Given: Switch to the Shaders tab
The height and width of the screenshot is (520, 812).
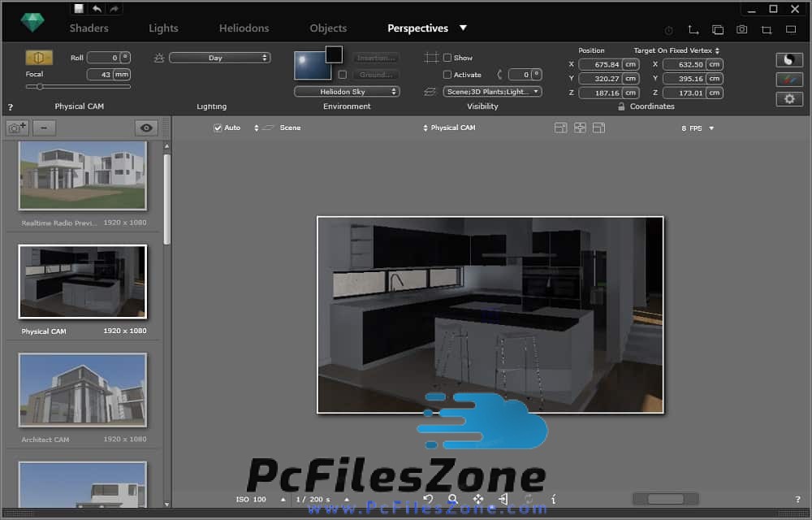Looking at the screenshot, I should 89,28.
